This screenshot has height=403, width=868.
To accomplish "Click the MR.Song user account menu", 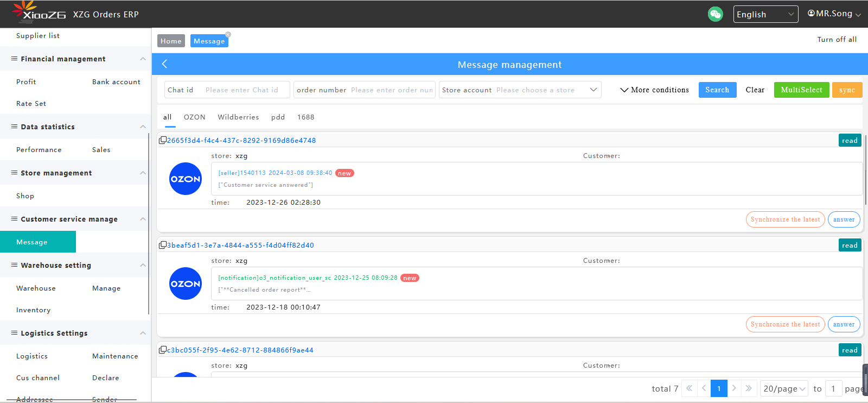I will click(x=834, y=14).
